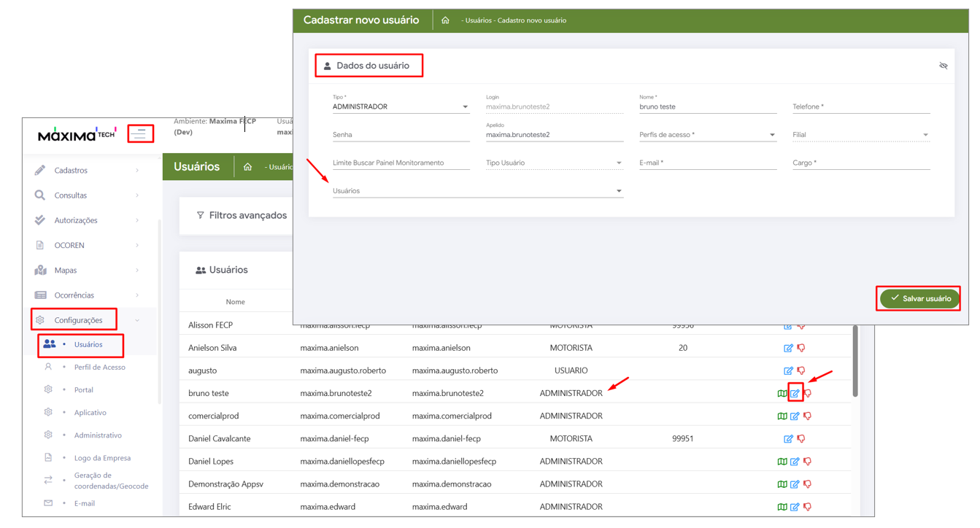
Task: Click the thumbs-down icon for Daniel Lopes
Action: click(x=807, y=462)
